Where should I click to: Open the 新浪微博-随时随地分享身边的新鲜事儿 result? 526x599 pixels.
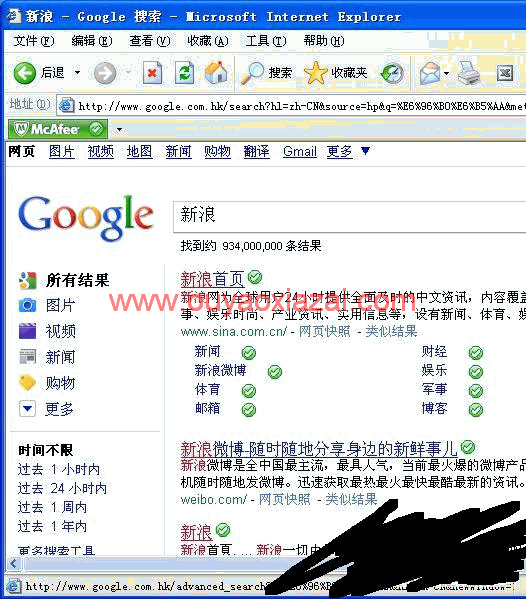[x=319, y=449]
